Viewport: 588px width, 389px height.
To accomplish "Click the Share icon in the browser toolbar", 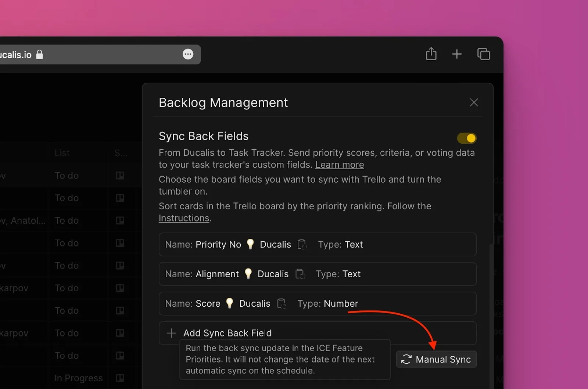I will pos(431,54).
